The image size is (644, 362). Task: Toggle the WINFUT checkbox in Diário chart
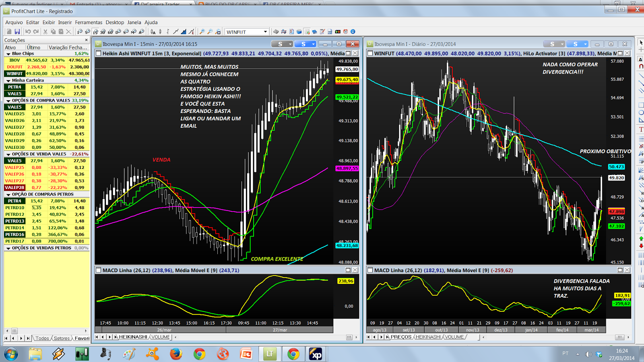[x=370, y=53]
